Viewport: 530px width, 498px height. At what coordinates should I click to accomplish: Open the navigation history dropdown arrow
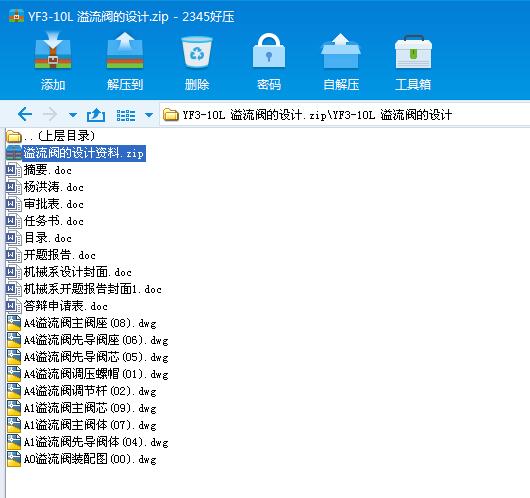click(73, 115)
